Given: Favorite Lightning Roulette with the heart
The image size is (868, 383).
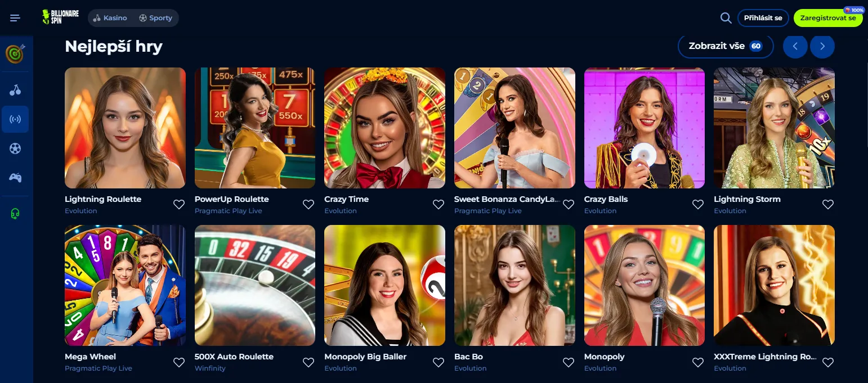Looking at the screenshot, I should coord(179,205).
